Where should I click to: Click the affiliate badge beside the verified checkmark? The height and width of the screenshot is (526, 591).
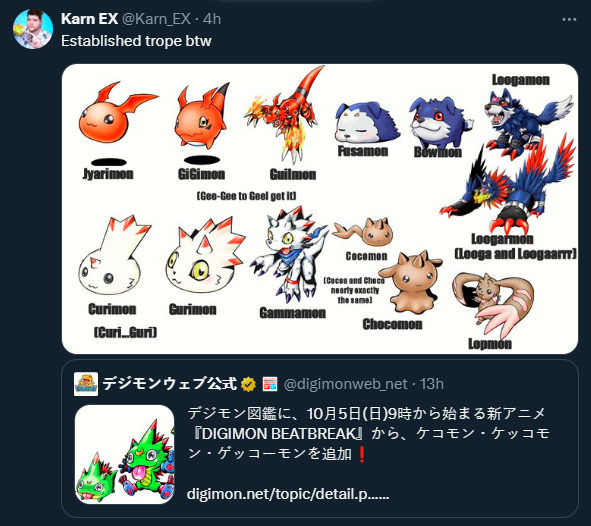coord(270,384)
